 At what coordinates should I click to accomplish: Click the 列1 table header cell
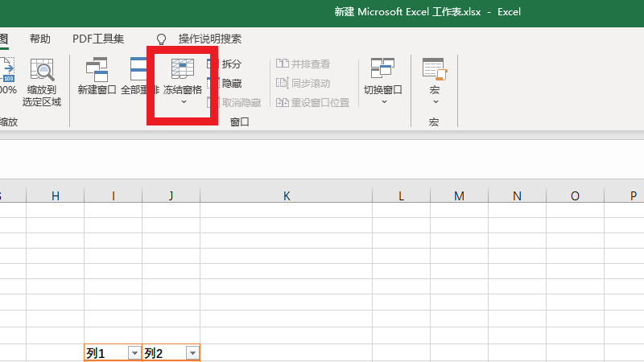[105, 353]
